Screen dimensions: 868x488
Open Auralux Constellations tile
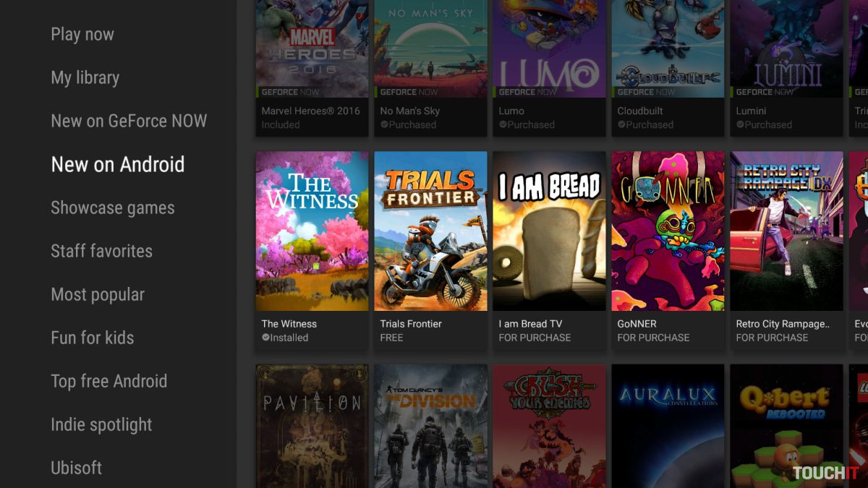click(668, 426)
